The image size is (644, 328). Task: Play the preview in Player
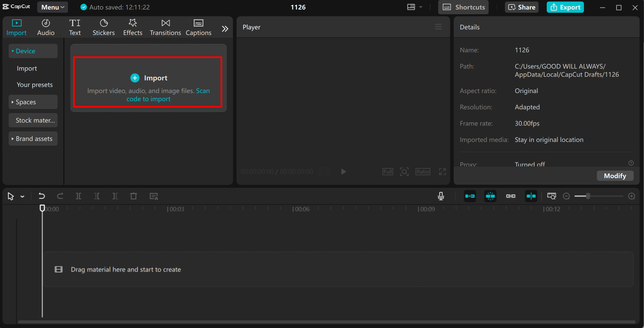[344, 172]
